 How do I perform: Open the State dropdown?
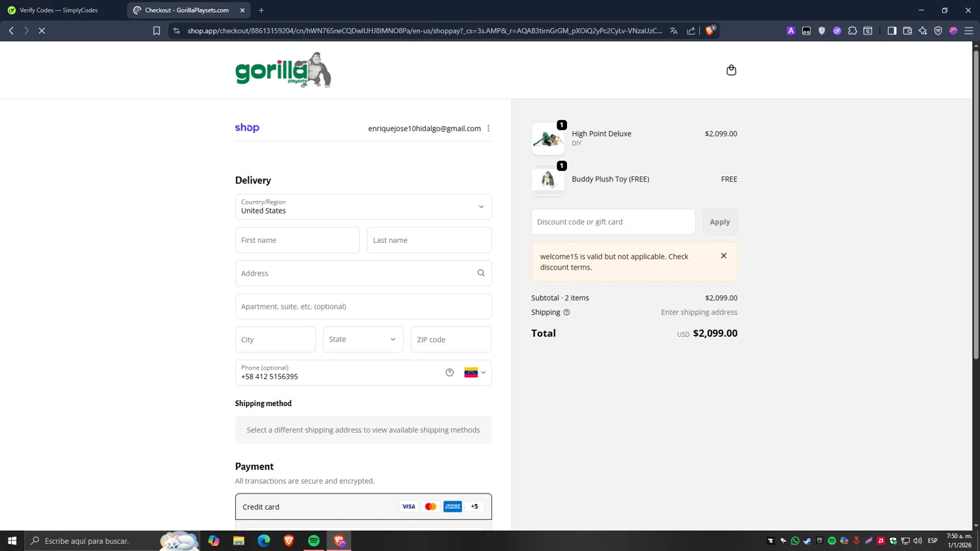[363, 339]
